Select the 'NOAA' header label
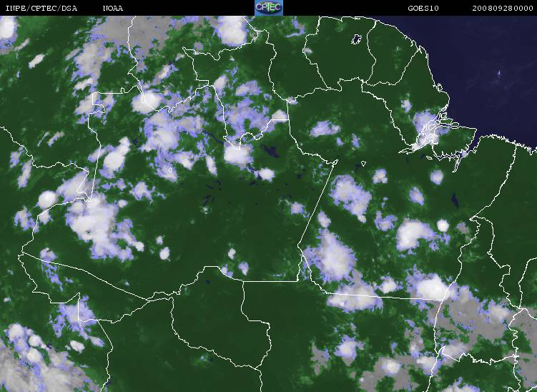The height and width of the screenshot is (392, 537). [x=113, y=9]
